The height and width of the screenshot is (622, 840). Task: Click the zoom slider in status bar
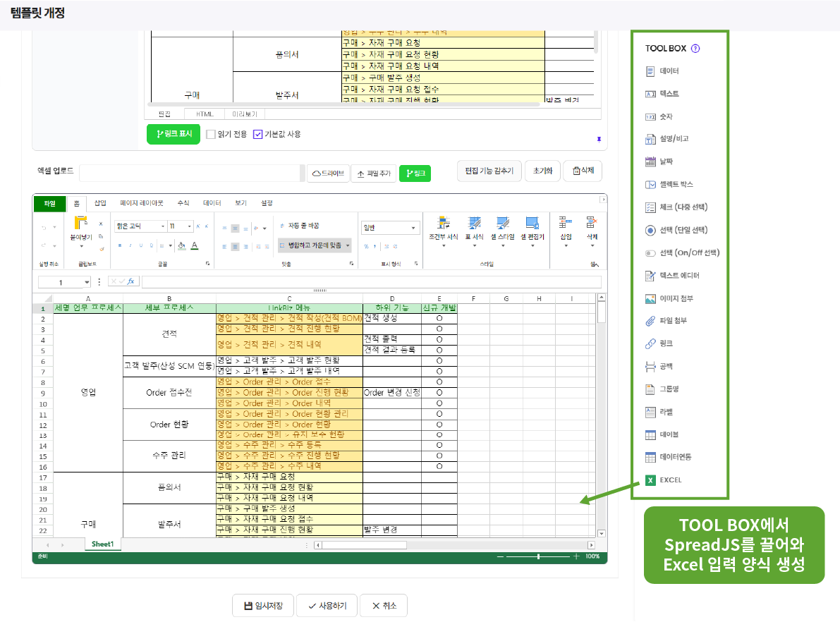click(538, 556)
